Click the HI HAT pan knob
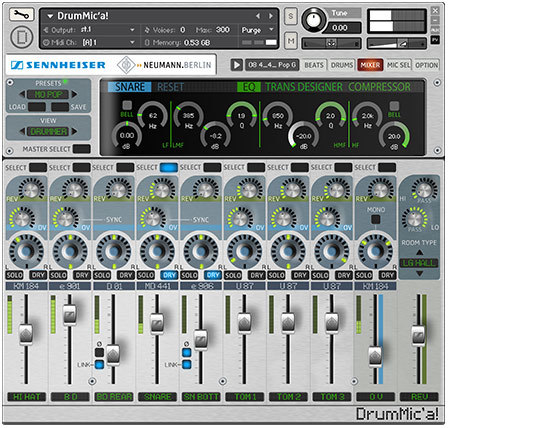Image resolution: width=558 pixels, height=428 pixels. click(x=26, y=251)
